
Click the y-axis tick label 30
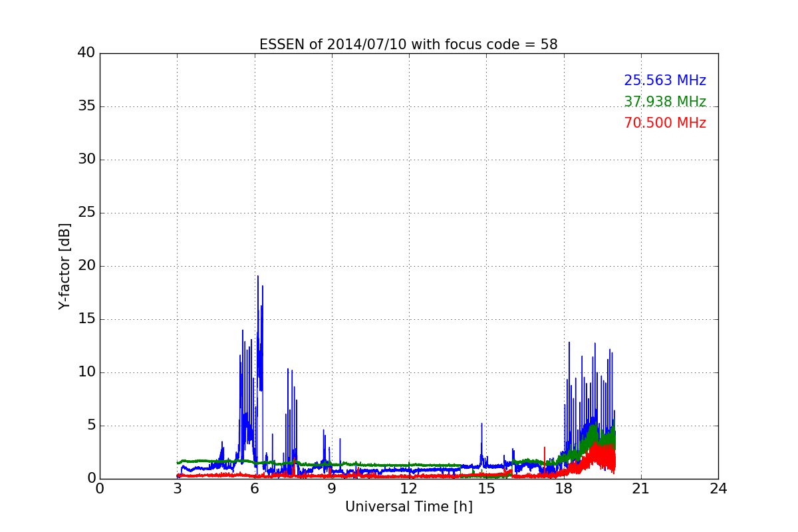pos(86,160)
